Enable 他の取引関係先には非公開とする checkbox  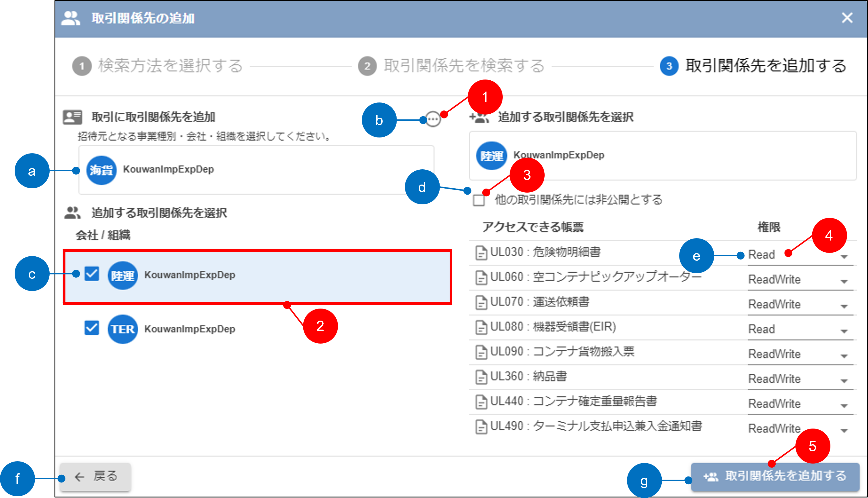pos(479,200)
